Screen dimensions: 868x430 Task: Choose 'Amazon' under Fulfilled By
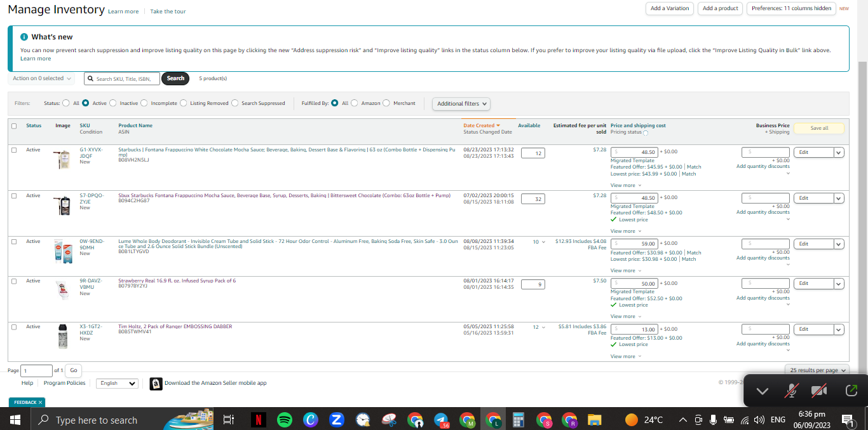pos(355,103)
